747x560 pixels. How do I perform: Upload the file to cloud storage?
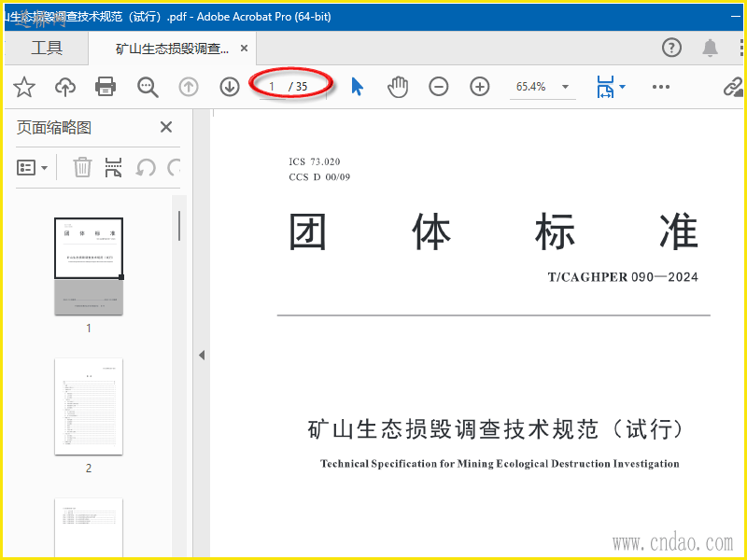click(x=65, y=87)
